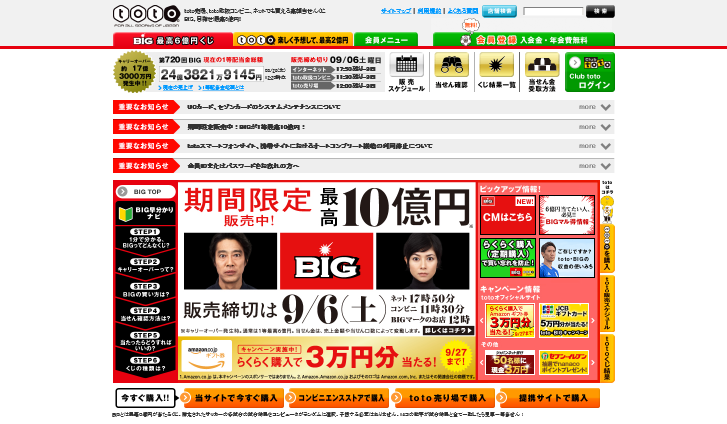This screenshot has width=727, height=424.
Task: Show next item in その他 carousel
Action: 593,362
